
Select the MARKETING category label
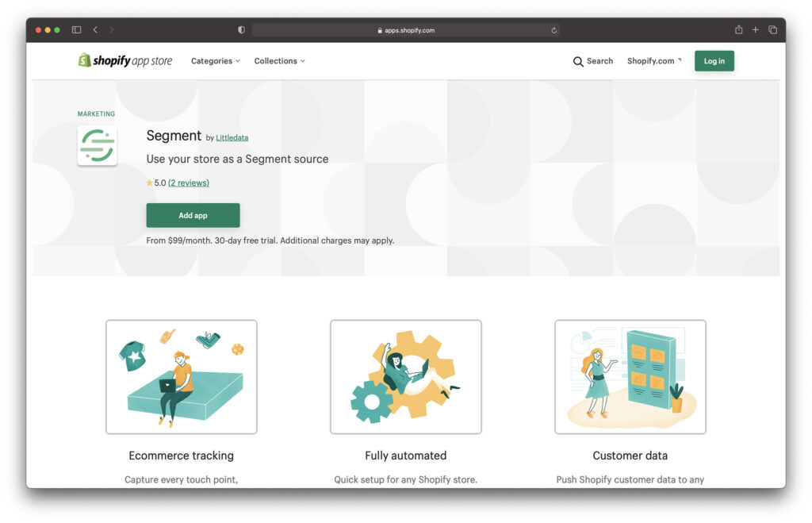pos(96,113)
